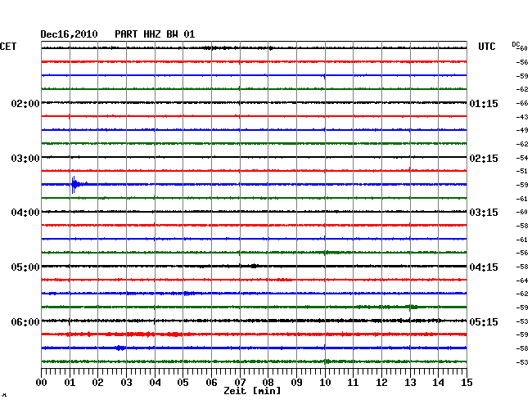Click the seismic event spike on the blue trace
Image resolution: width=532 pixels, height=404 pixels.
74,184
